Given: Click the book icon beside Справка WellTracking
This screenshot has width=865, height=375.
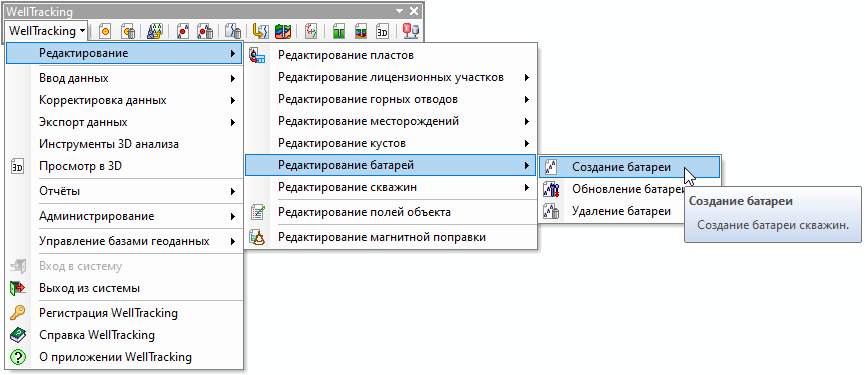Looking at the screenshot, I should point(18,335).
